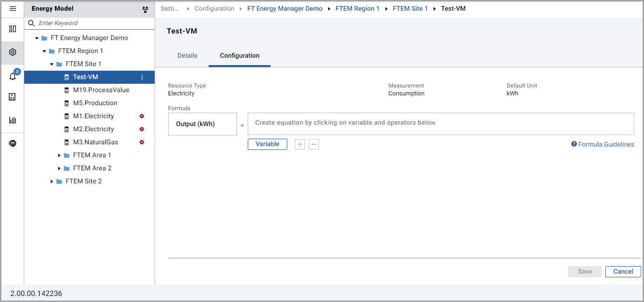
Task: Click the red error icon beside M1.Electricity
Action: pos(142,116)
